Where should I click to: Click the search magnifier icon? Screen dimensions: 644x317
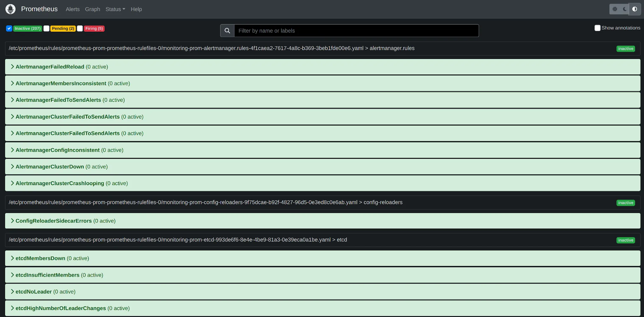[x=227, y=30]
